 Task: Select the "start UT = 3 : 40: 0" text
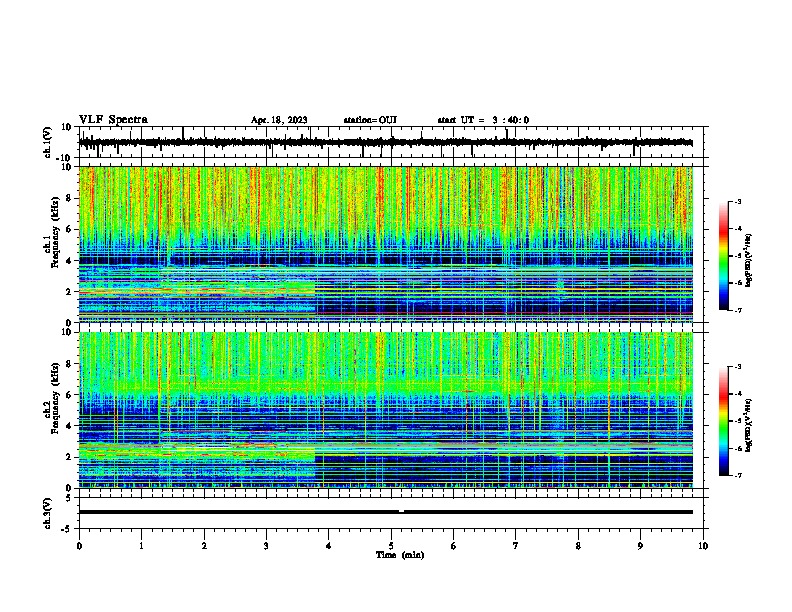483,120
